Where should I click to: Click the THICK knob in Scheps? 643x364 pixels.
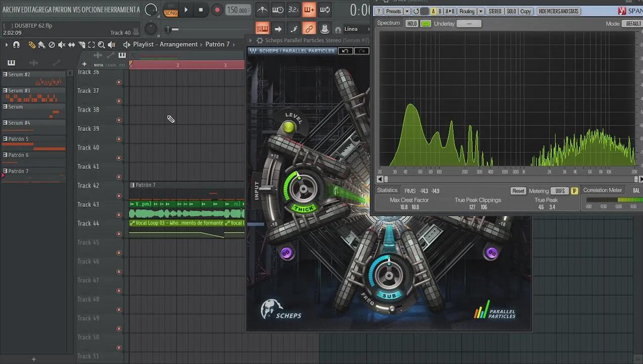pos(303,190)
